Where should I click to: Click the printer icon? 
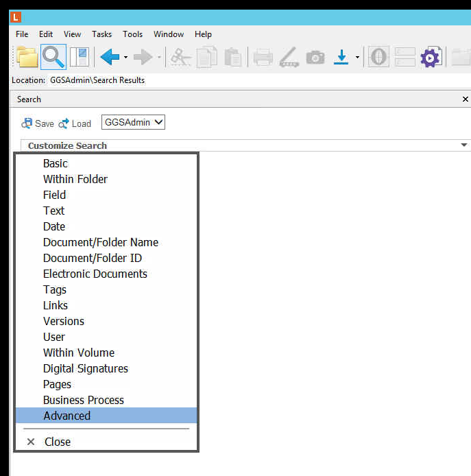click(263, 57)
